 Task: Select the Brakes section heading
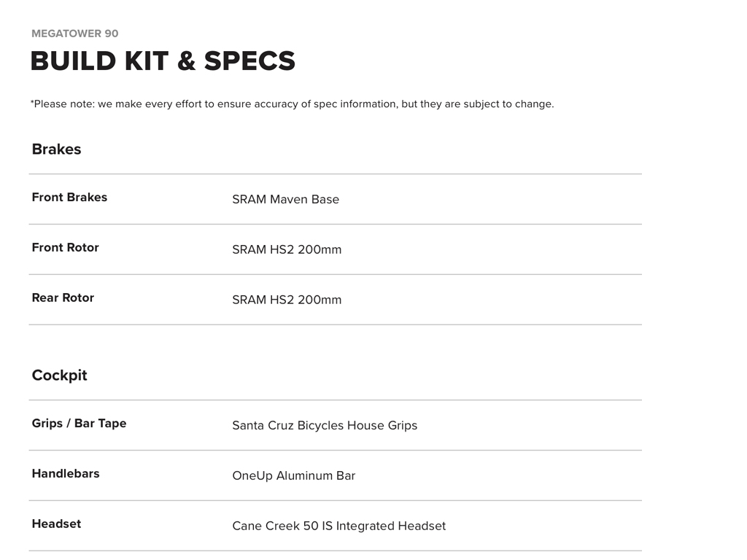[x=56, y=149]
